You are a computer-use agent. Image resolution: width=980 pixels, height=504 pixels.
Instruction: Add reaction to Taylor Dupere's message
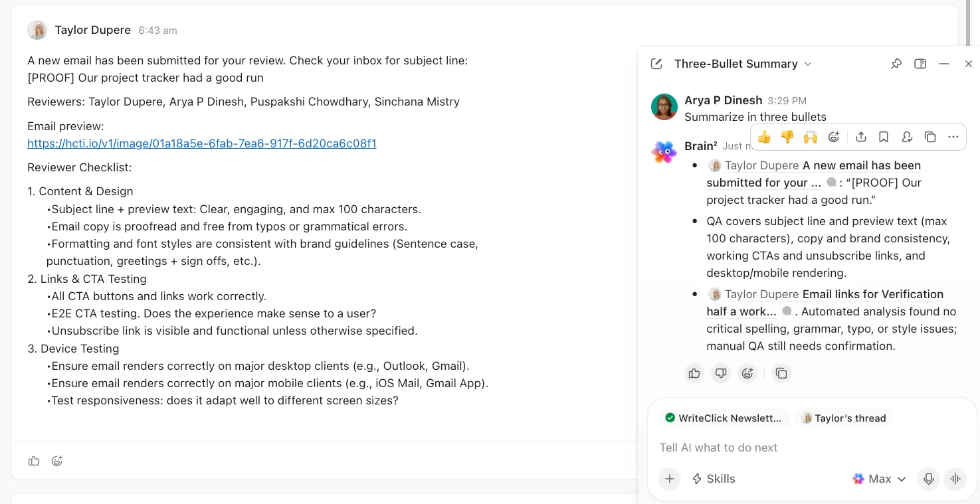[x=57, y=461]
